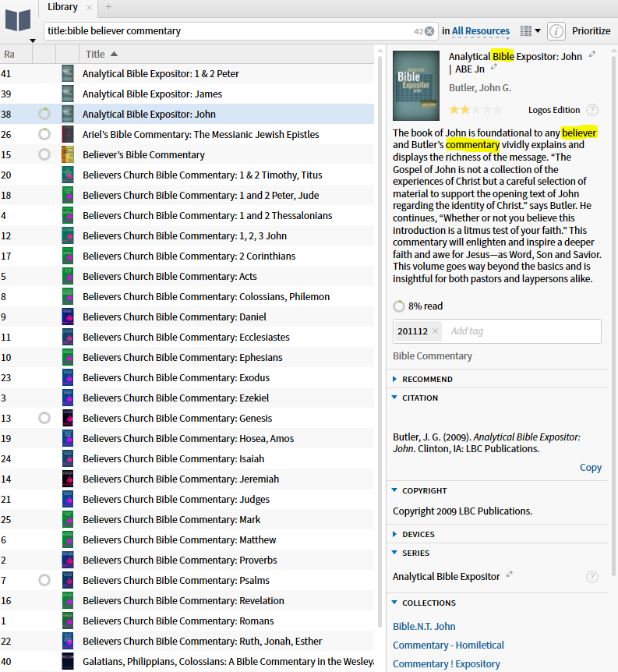Open the Logos Edition help question mark
The image size is (618, 672).
592,110
